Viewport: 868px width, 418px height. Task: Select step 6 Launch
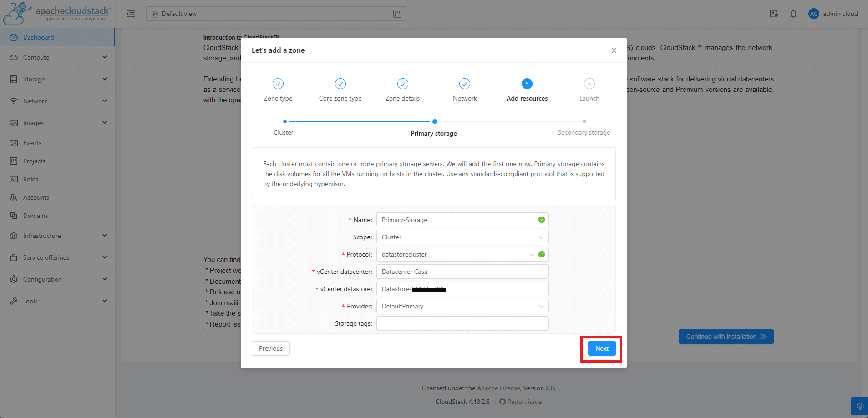[x=589, y=90]
